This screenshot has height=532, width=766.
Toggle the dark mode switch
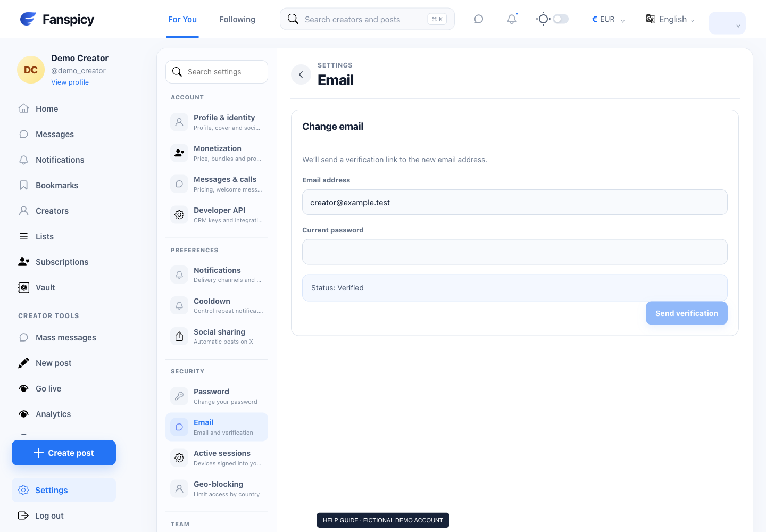pyautogui.click(x=561, y=19)
